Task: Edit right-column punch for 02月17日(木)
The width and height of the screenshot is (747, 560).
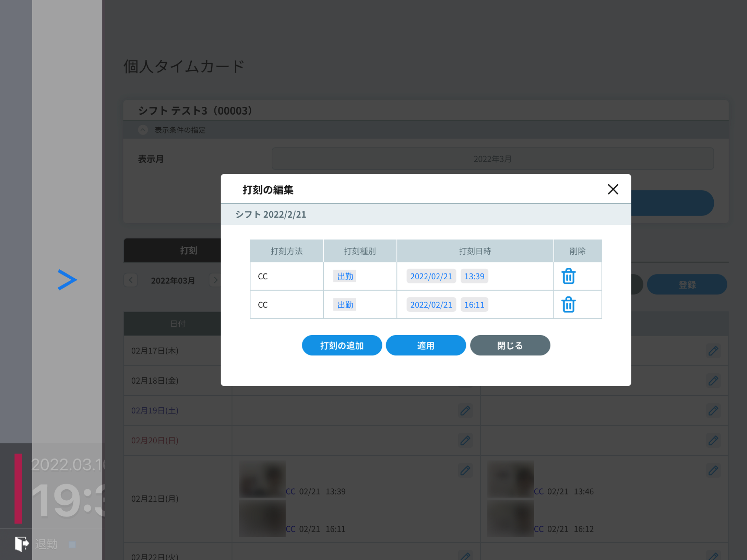Action: click(x=713, y=351)
